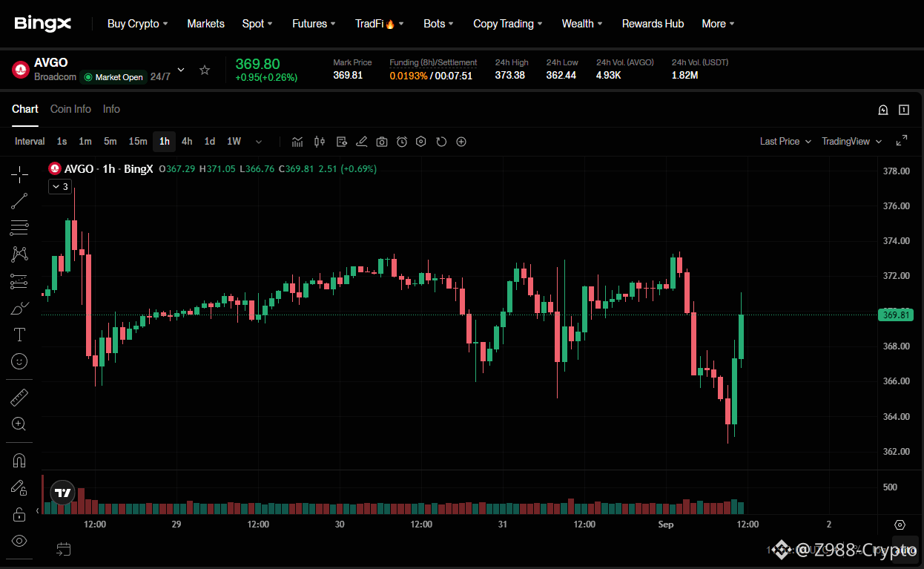Select the text annotation tool

click(20, 335)
